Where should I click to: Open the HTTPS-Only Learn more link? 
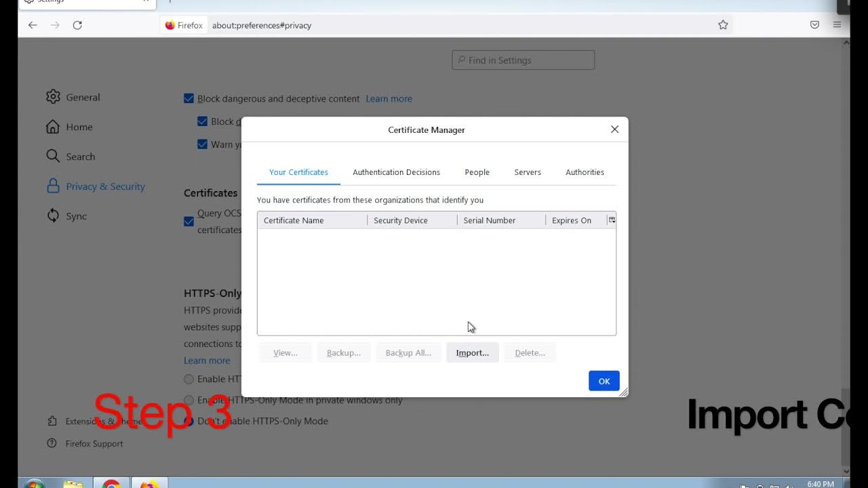(207, 361)
